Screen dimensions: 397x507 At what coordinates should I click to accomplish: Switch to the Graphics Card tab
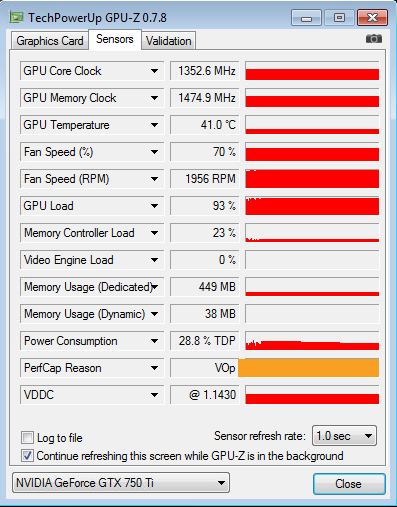pos(50,41)
